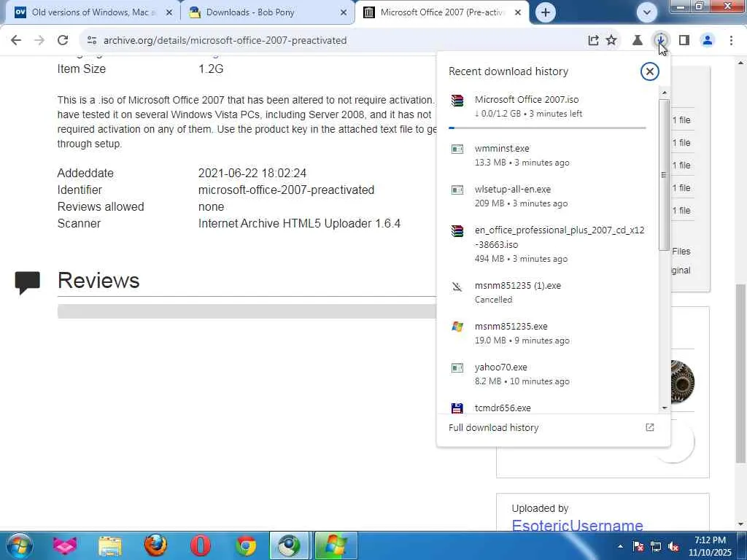Click download list scroll up arrow

665,93
